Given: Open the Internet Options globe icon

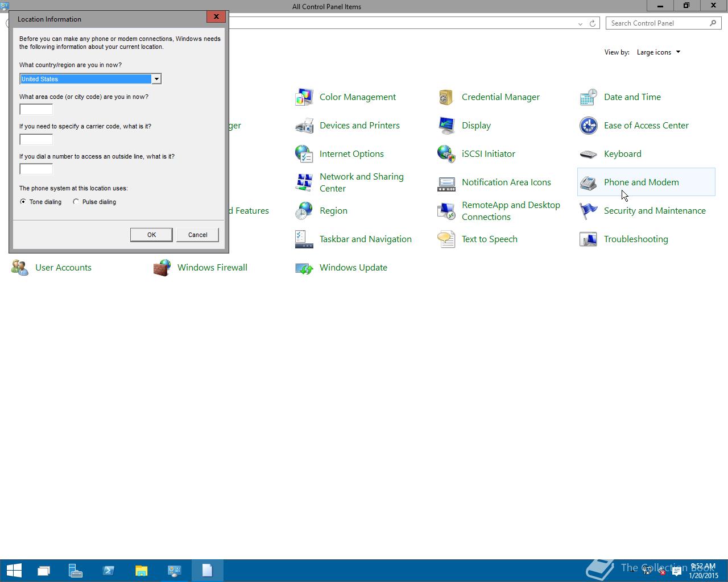Looking at the screenshot, I should pos(304,154).
